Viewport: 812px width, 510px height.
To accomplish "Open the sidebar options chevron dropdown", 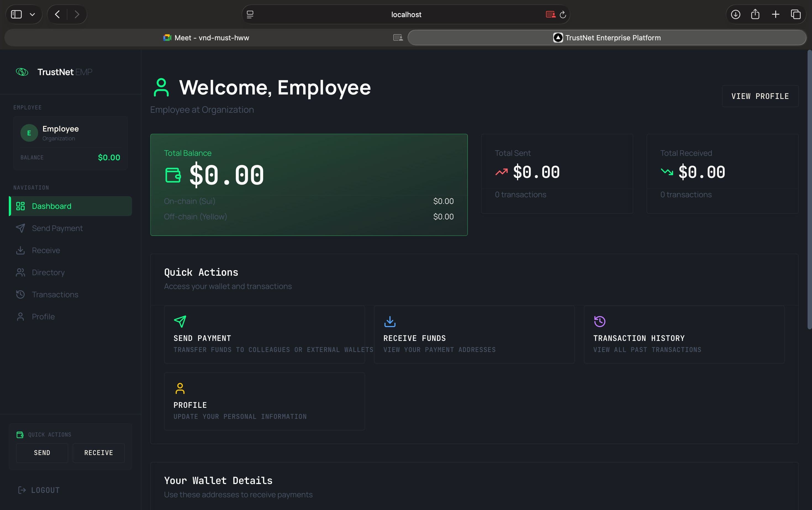I will click(33, 14).
